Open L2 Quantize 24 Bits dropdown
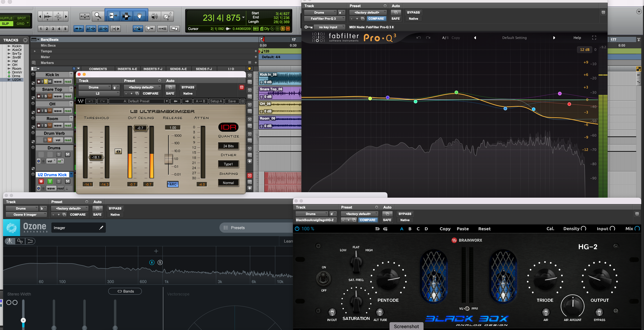The width and height of the screenshot is (644, 330). [x=228, y=146]
